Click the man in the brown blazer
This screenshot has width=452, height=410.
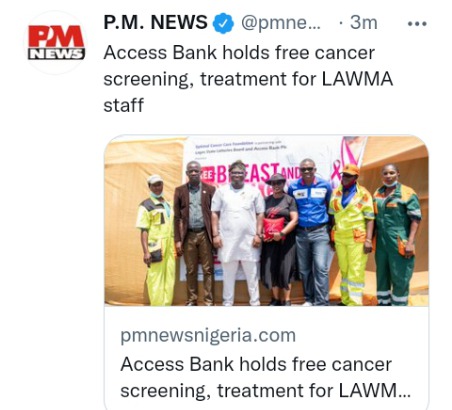click(194, 233)
